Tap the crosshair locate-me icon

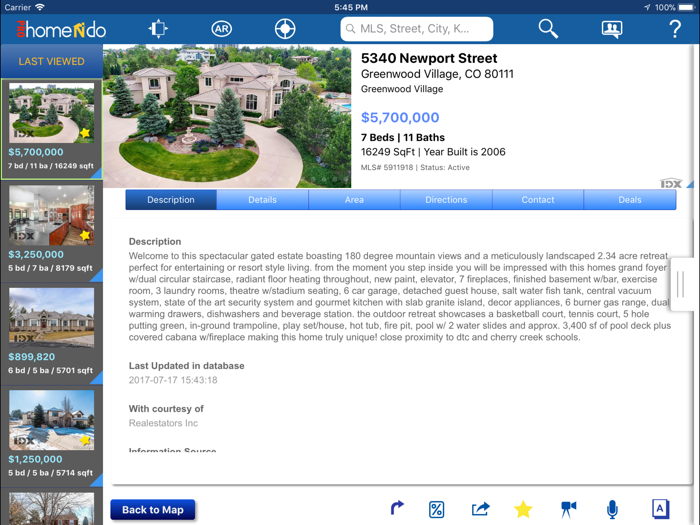pos(285,29)
